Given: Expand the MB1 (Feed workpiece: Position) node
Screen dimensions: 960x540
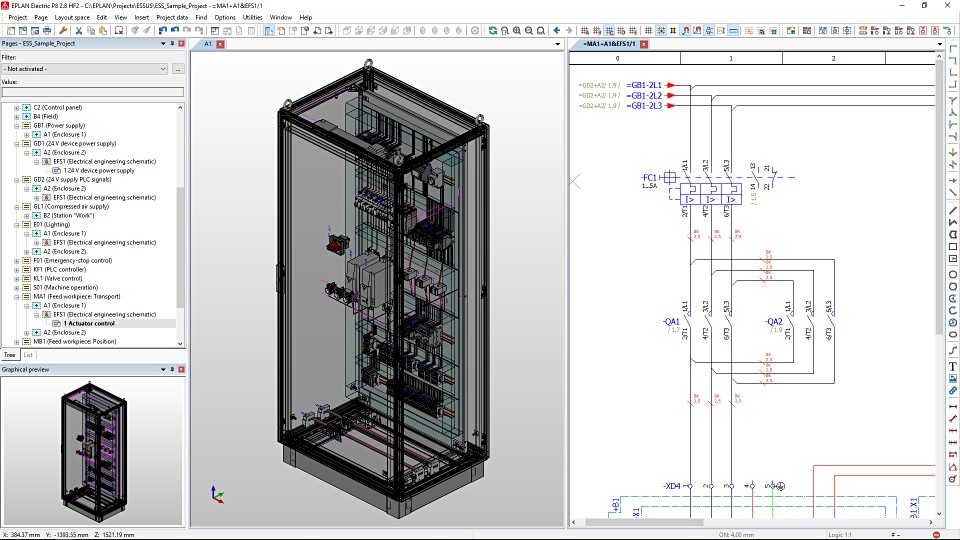Looking at the screenshot, I should pos(17,342).
